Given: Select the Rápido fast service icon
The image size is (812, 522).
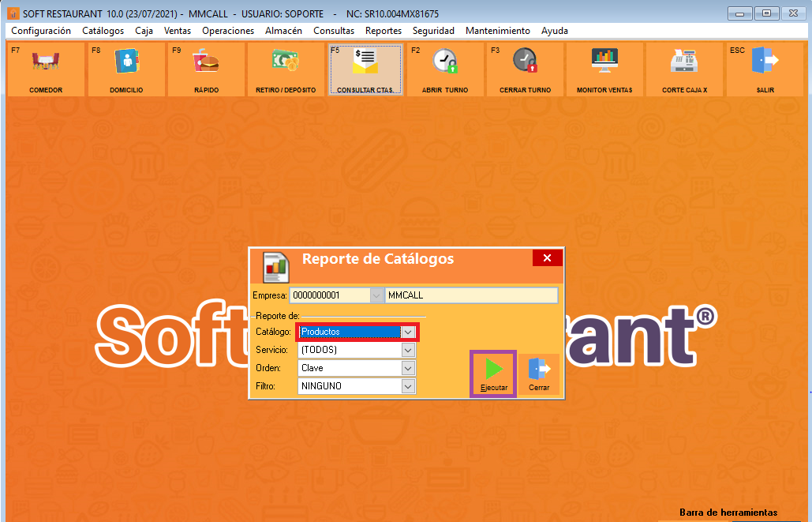Looking at the screenshot, I should coord(206,63).
